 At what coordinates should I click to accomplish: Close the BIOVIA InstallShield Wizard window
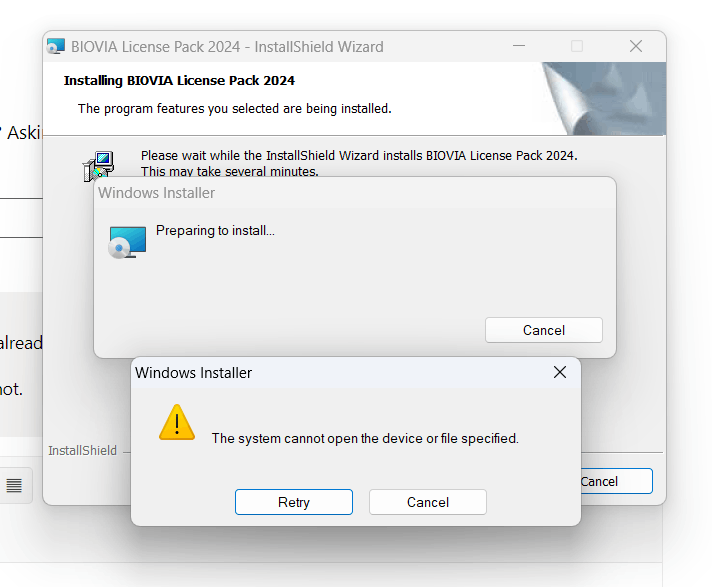pyautogui.click(x=636, y=46)
